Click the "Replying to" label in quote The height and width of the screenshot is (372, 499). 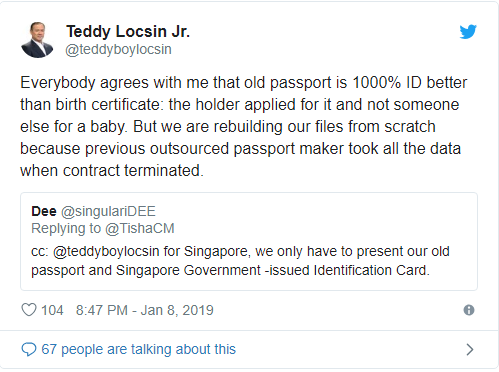click(66, 229)
